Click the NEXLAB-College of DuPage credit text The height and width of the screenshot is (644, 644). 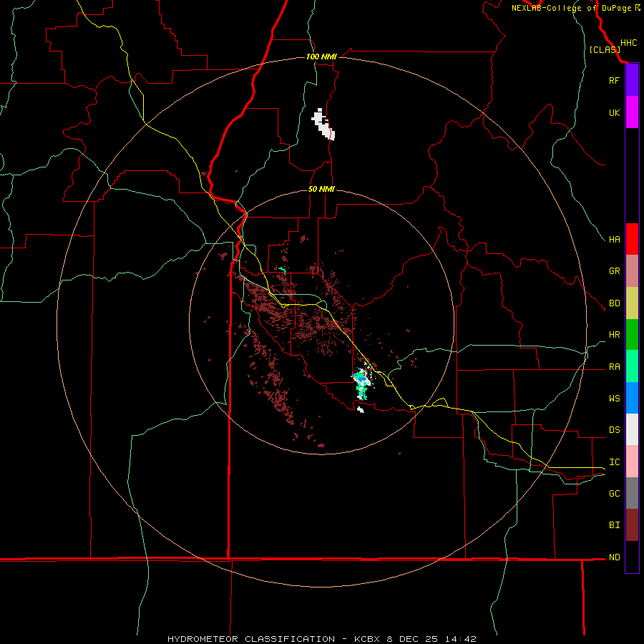pos(572,8)
